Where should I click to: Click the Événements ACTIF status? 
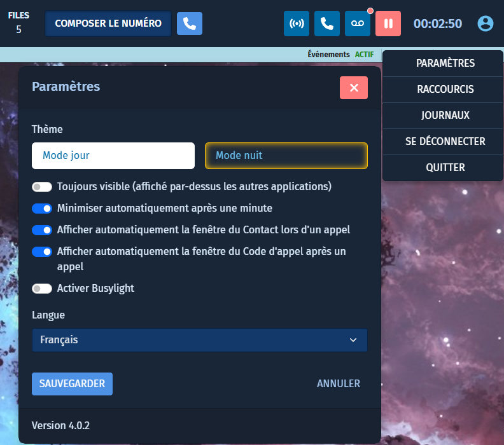[340, 55]
